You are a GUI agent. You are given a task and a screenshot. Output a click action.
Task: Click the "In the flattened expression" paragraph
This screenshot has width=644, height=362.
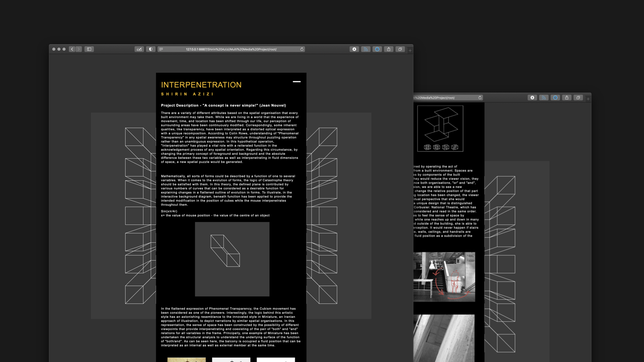point(231,327)
